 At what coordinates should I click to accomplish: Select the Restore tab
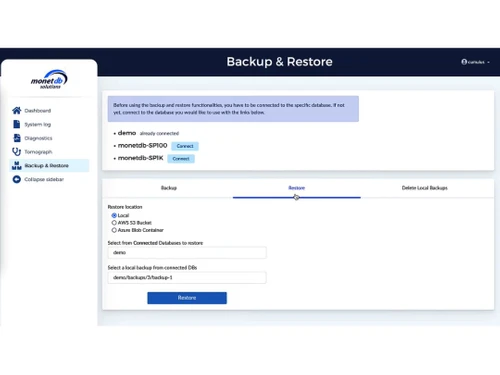pyautogui.click(x=297, y=188)
